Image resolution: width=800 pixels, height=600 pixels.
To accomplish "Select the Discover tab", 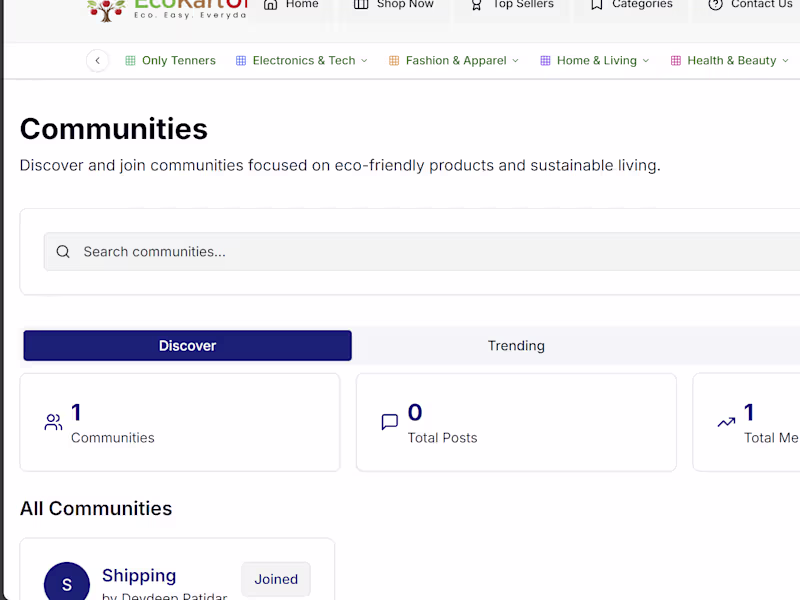I will point(187,346).
